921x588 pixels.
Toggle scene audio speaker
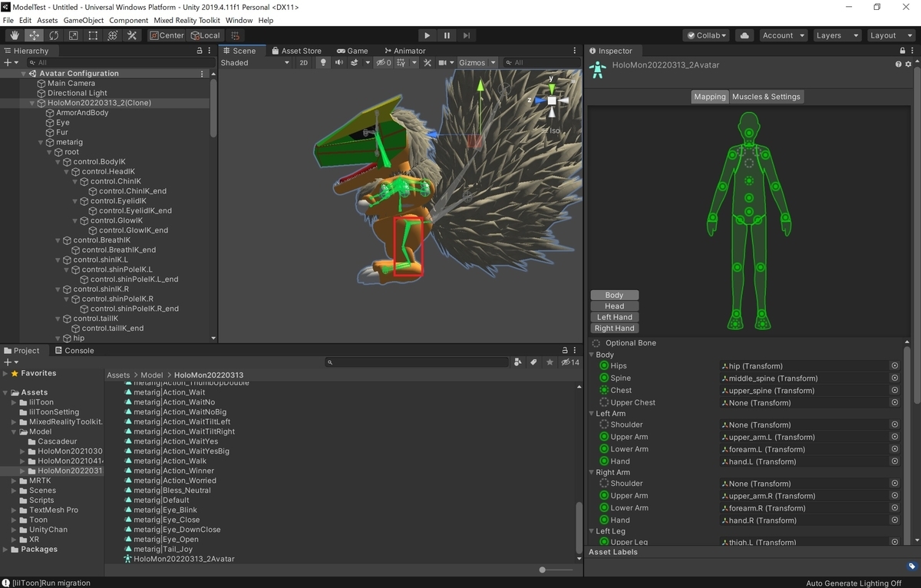(x=338, y=62)
